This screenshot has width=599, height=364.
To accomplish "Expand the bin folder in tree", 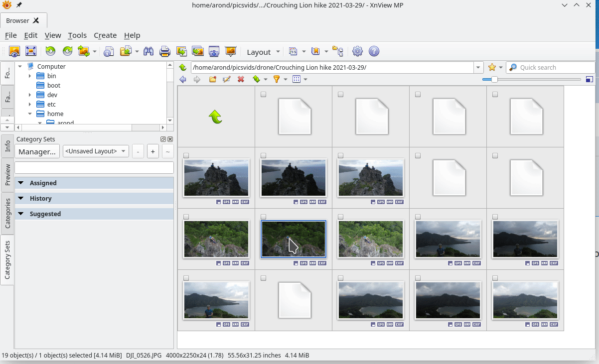I will coord(30,76).
